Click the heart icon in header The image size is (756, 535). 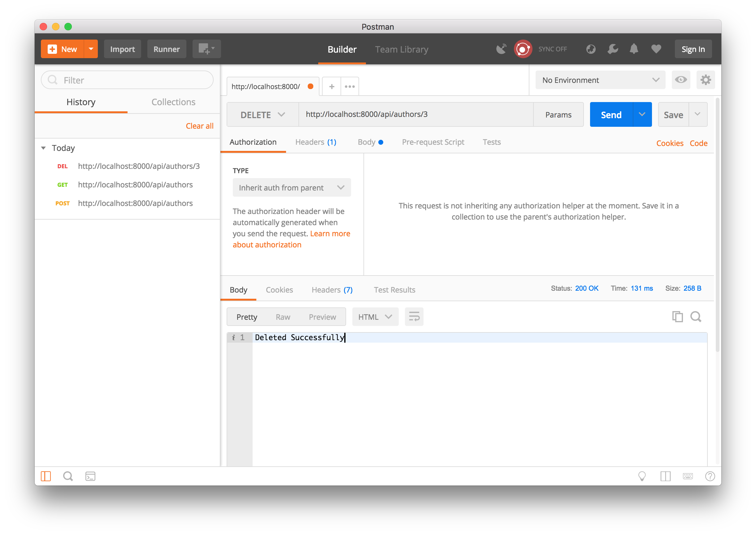click(x=656, y=49)
